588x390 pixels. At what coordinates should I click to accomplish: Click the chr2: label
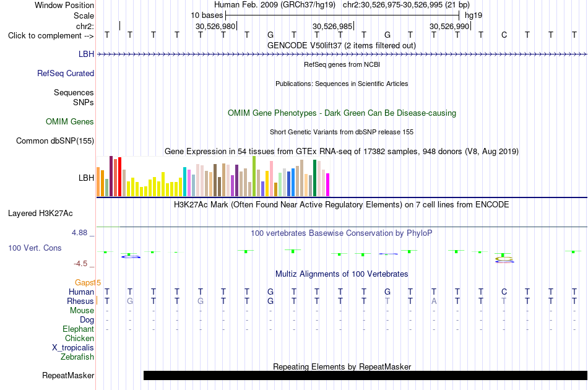(x=85, y=26)
